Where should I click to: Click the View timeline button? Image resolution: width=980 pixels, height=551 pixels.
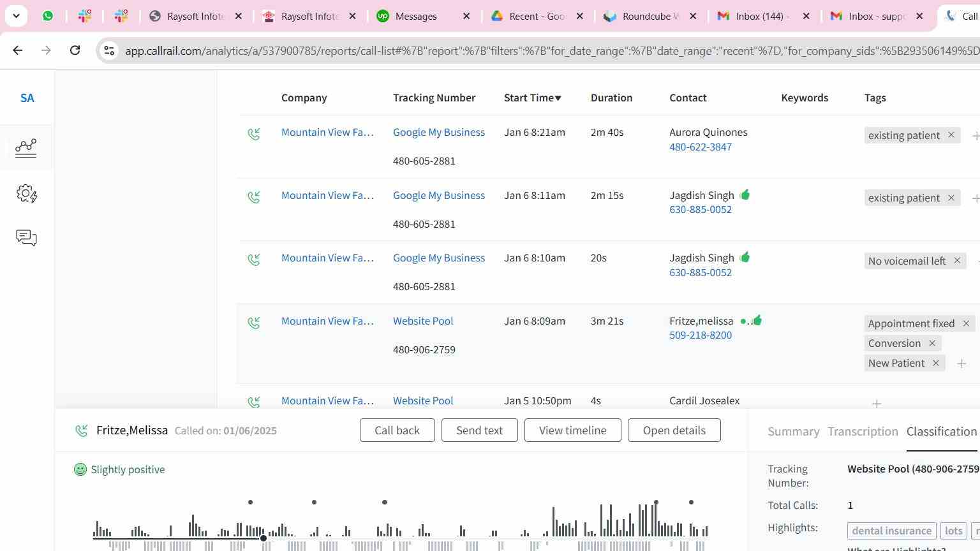click(x=572, y=430)
